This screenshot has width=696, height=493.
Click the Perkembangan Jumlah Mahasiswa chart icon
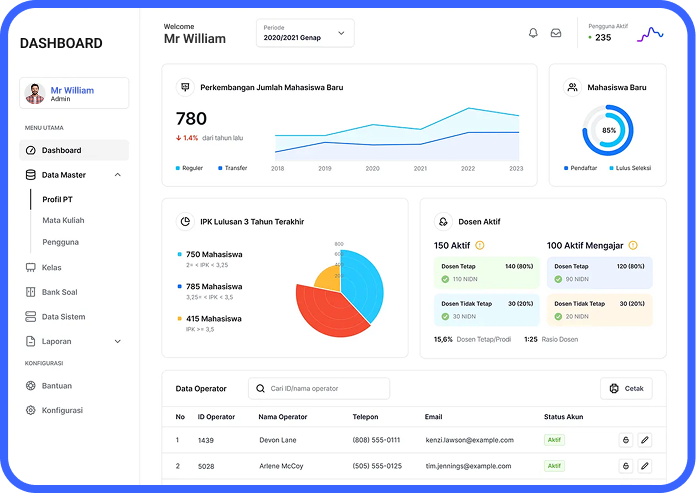point(185,87)
